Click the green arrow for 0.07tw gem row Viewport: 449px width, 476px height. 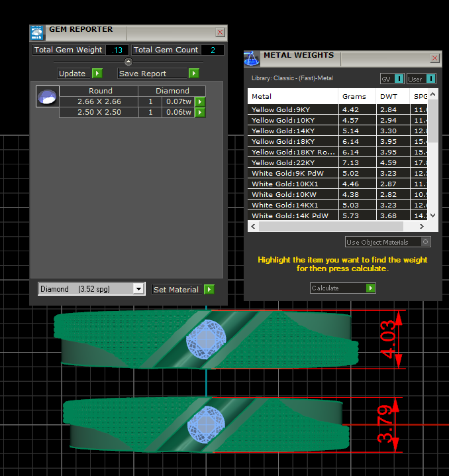coord(200,102)
